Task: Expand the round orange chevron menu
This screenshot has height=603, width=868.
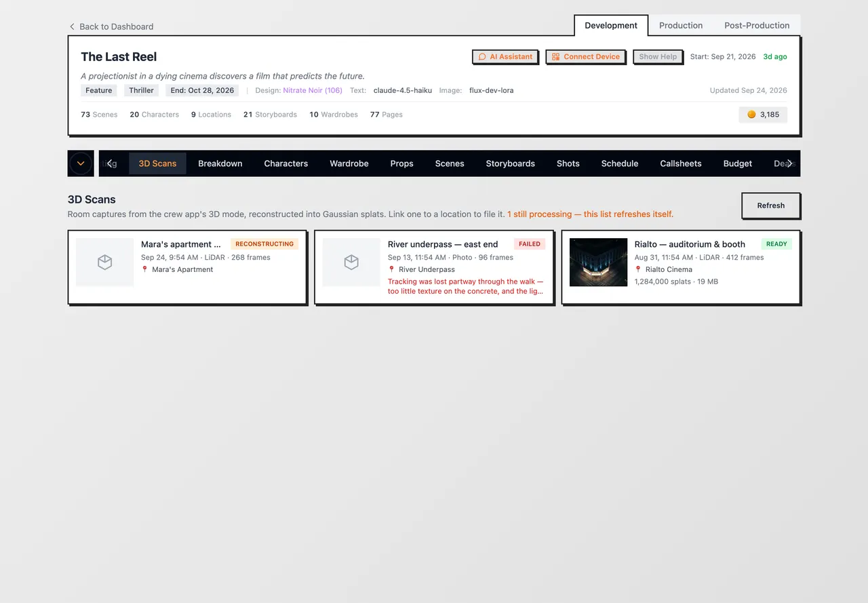Action: [x=81, y=163]
